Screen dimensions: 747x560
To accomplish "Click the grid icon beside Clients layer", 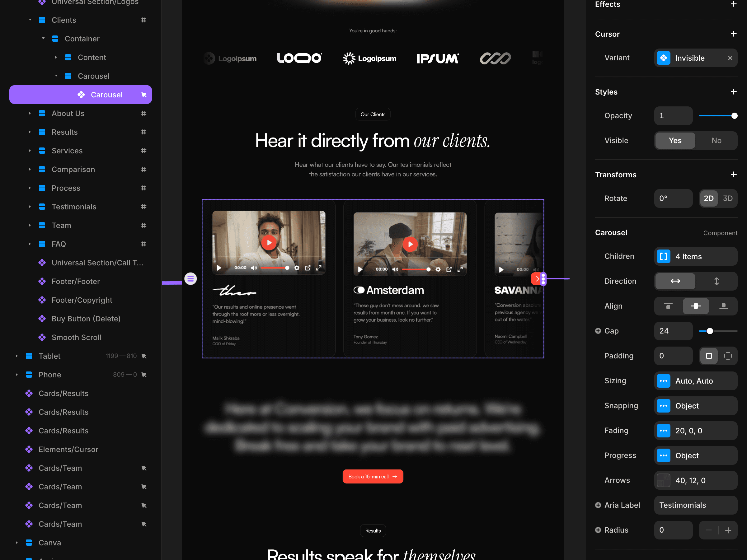I will point(143,20).
